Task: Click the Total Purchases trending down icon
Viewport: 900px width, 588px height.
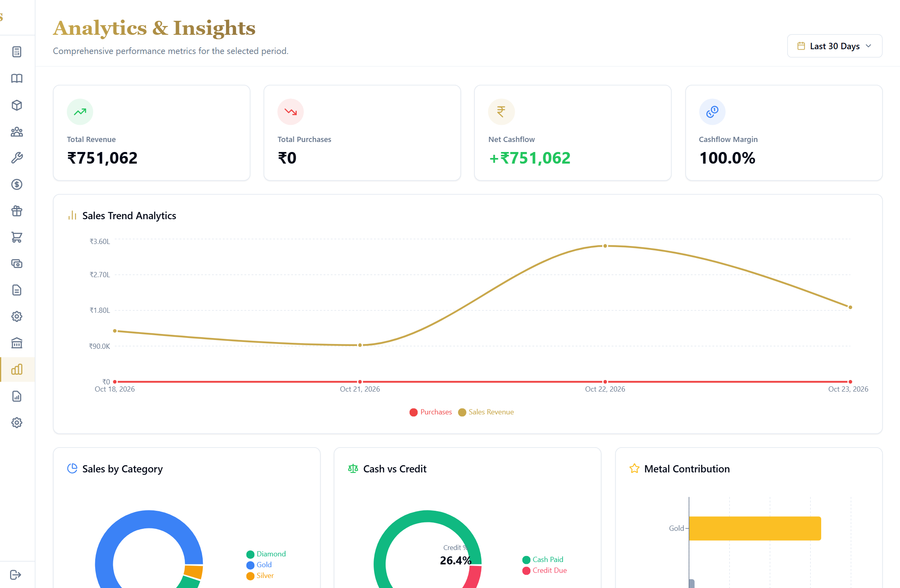Action: pos(291,112)
